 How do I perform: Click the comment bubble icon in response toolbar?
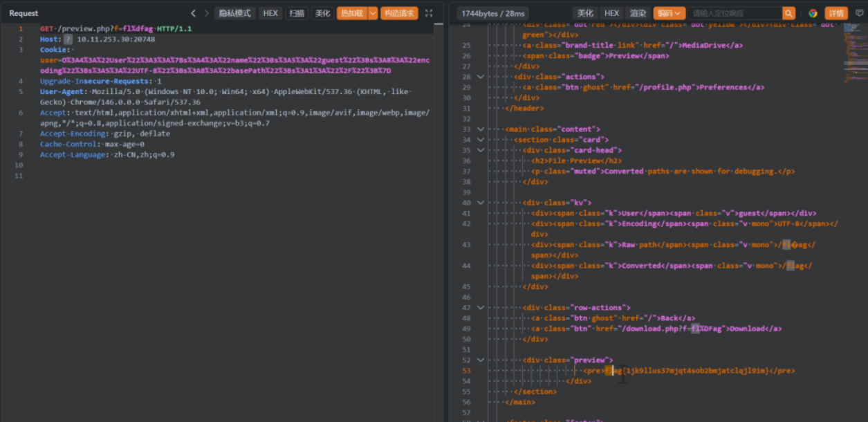click(x=859, y=13)
